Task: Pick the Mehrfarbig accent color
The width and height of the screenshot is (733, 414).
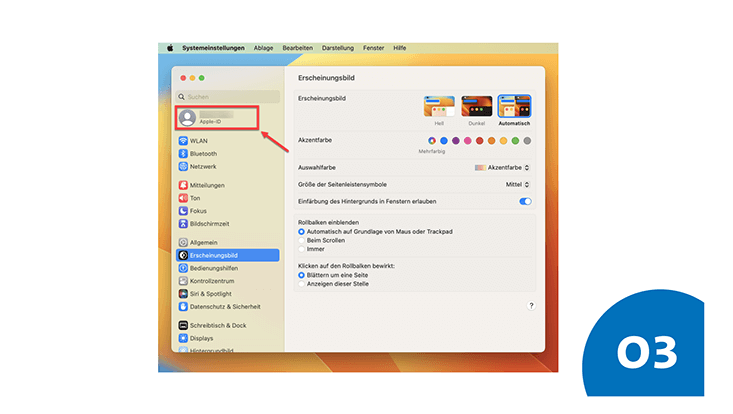Action: pyautogui.click(x=432, y=141)
